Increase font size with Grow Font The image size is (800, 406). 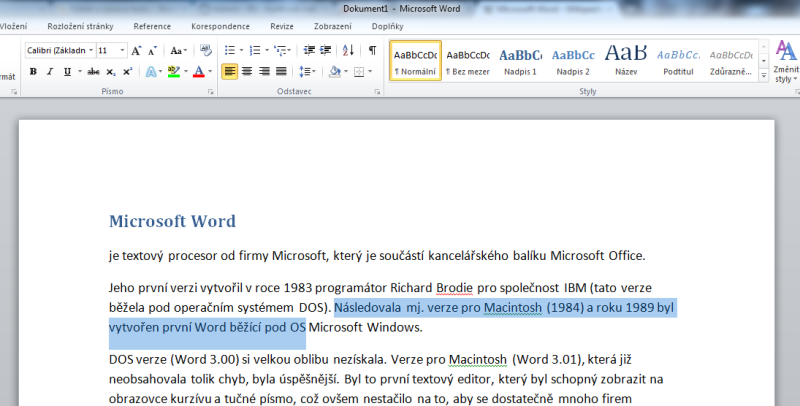136,50
